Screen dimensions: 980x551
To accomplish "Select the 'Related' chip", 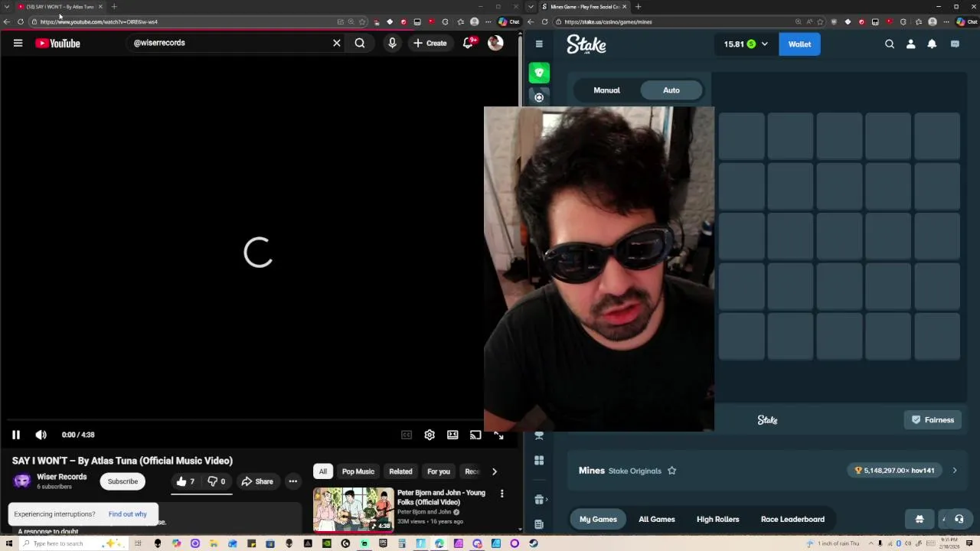I will (400, 471).
